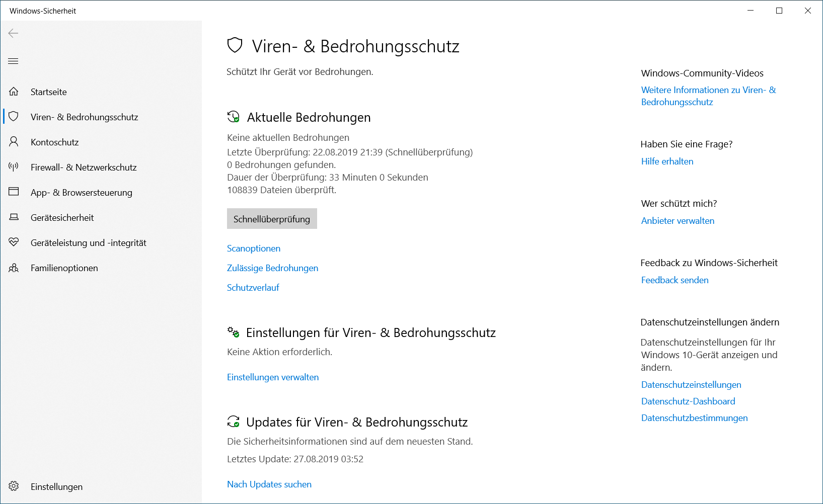Click the Kontoschutz person icon
This screenshot has height=504, width=823.
(14, 142)
